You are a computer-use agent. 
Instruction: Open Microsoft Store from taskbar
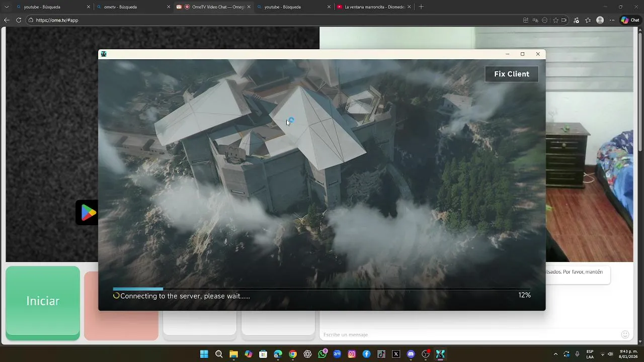(x=263, y=354)
